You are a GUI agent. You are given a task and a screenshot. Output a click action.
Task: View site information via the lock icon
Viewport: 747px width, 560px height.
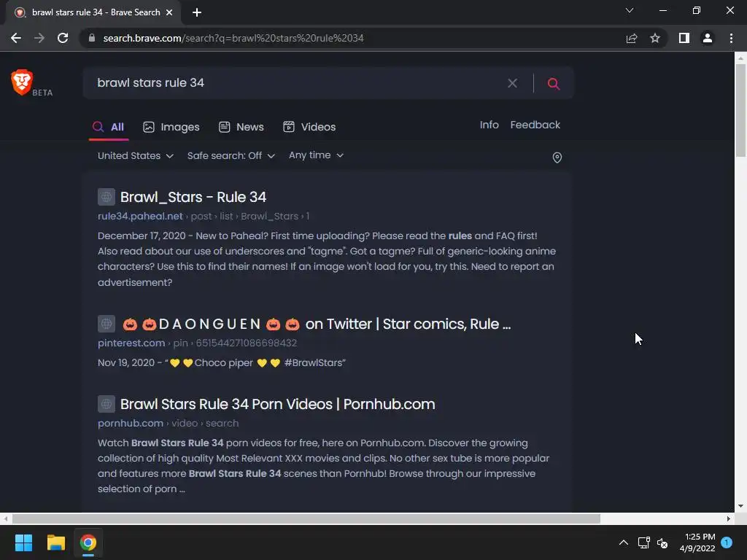[92, 38]
